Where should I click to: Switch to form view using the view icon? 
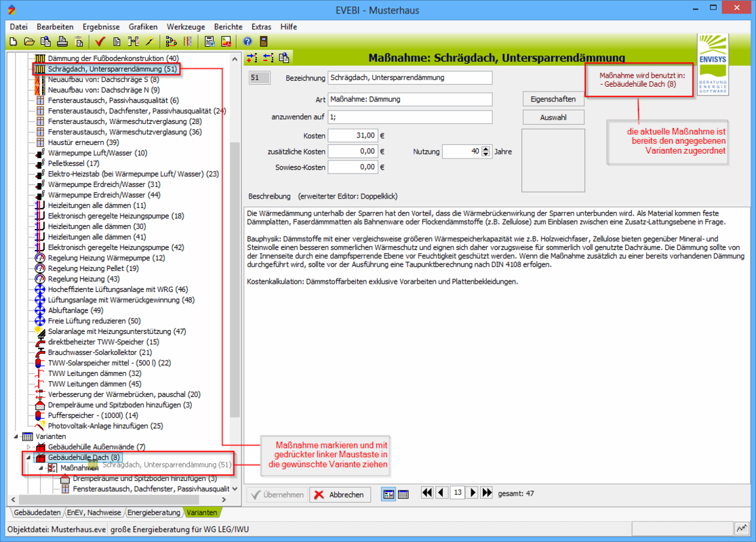[389, 495]
